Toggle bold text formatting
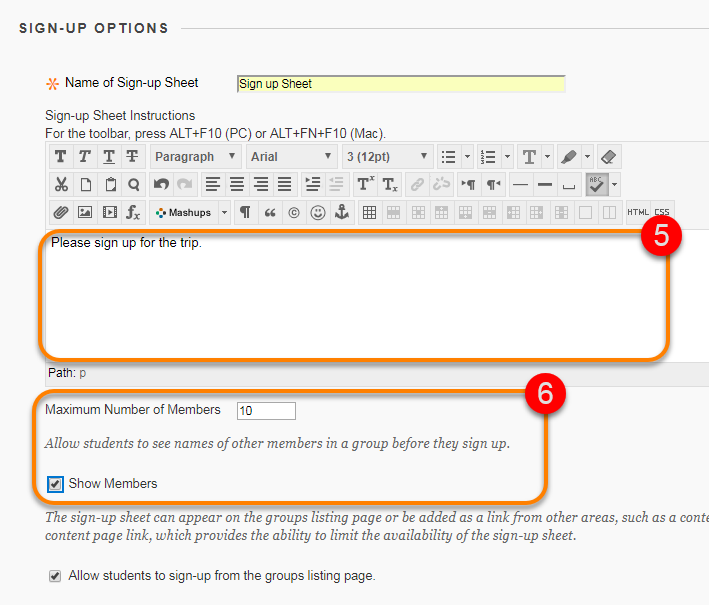The image size is (709, 605). (61, 157)
